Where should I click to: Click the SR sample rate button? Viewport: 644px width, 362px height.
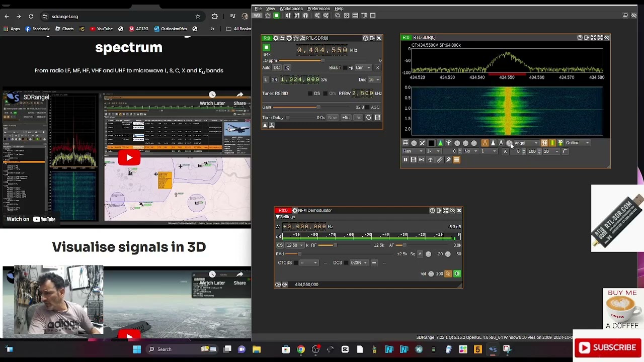[x=274, y=80]
